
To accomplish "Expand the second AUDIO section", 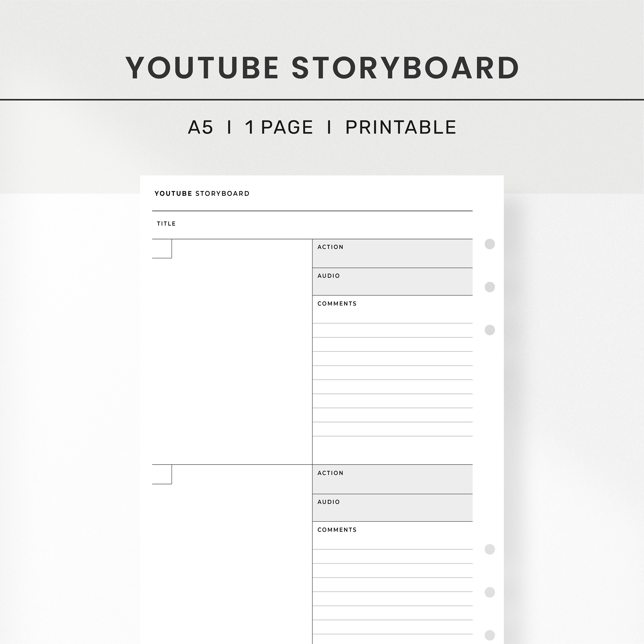I will [x=392, y=507].
